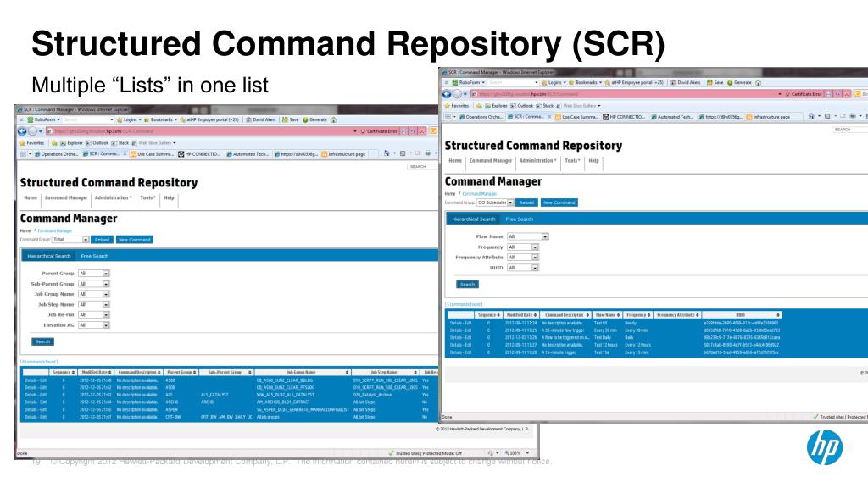This screenshot has height=488, width=868.
Task: Click pink address bar in left window
Action: [202, 131]
